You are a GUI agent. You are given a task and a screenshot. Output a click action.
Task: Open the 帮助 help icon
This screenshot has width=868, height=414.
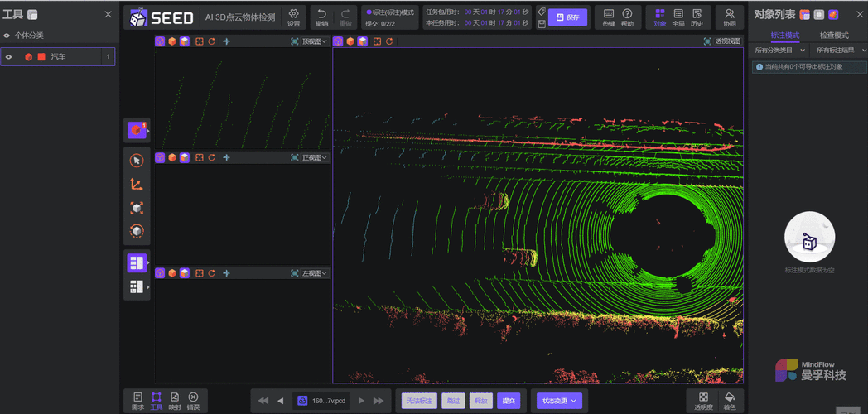tap(627, 17)
